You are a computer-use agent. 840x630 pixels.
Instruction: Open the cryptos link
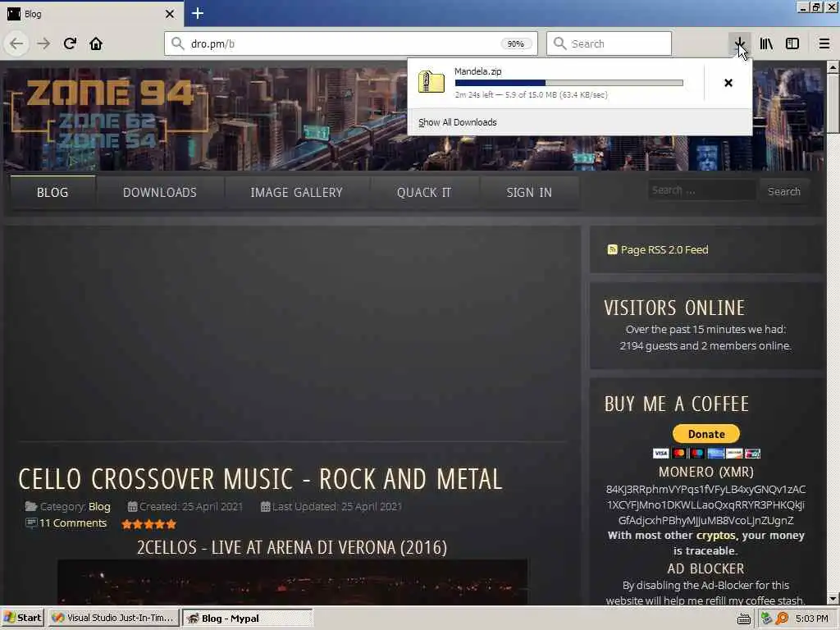[715, 535]
